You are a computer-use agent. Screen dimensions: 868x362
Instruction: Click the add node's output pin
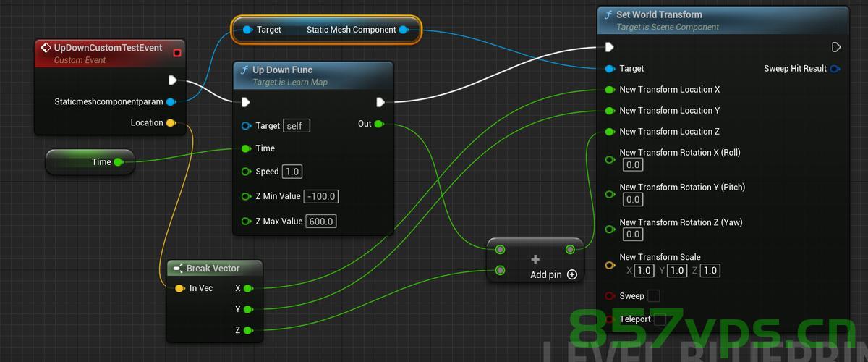(x=570, y=250)
